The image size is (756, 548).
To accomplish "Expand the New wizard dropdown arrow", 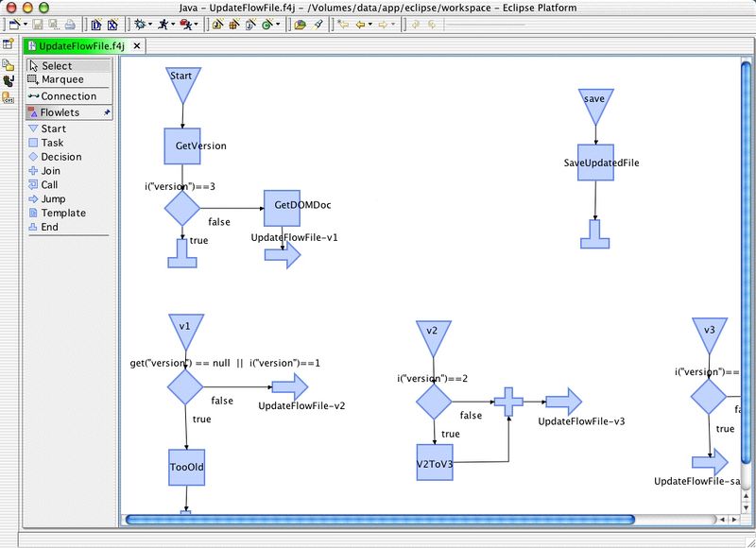I will (x=26, y=25).
